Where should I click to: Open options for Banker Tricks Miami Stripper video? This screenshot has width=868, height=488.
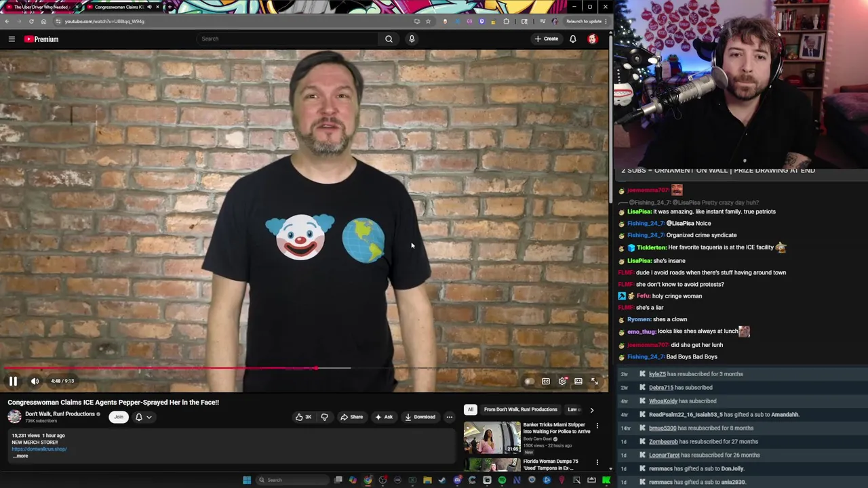point(597,426)
